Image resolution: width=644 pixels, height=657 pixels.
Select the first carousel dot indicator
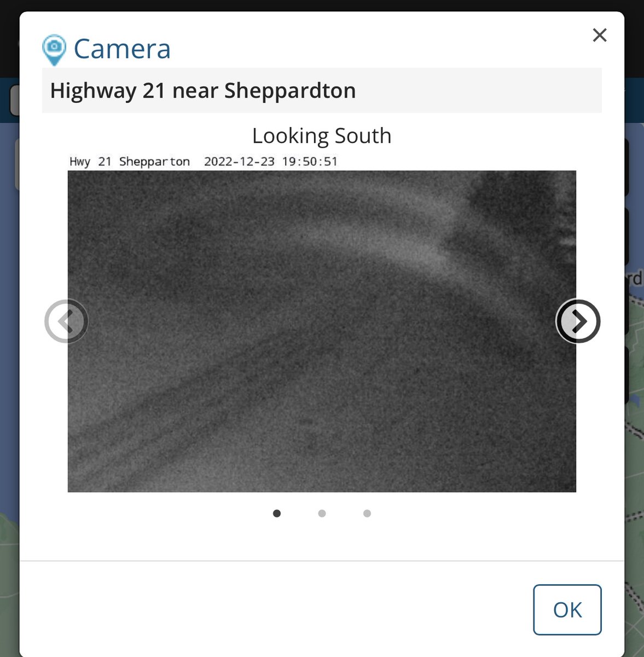pos(277,514)
